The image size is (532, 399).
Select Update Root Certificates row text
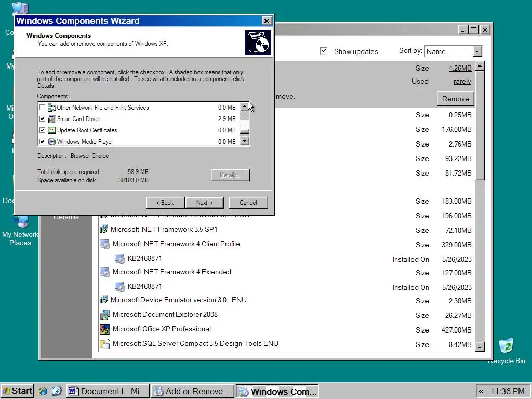87,130
